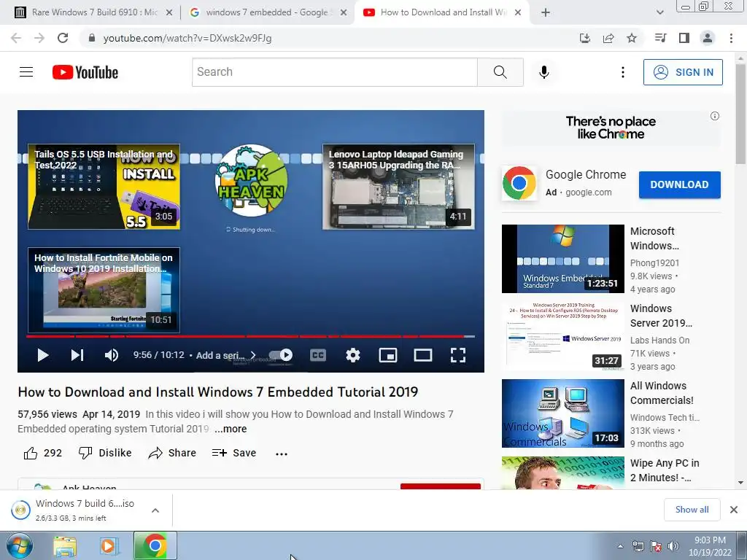Viewport: 747px width, 560px height.
Task: Open Tails OS 5.5 USB Installation end-screen video
Action: coord(104,187)
